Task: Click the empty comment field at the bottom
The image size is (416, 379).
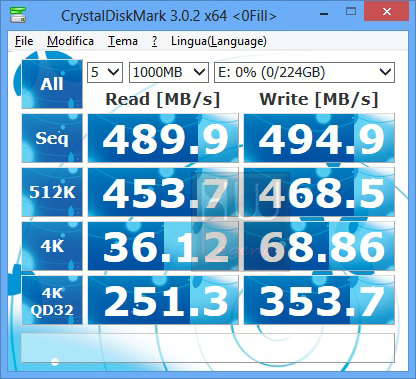Action: [x=208, y=348]
